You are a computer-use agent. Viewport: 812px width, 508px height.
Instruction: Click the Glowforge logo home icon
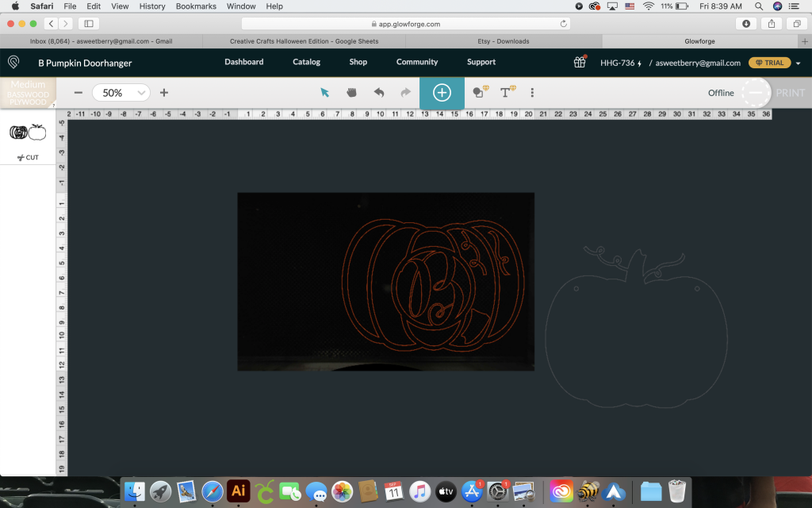coord(14,62)
